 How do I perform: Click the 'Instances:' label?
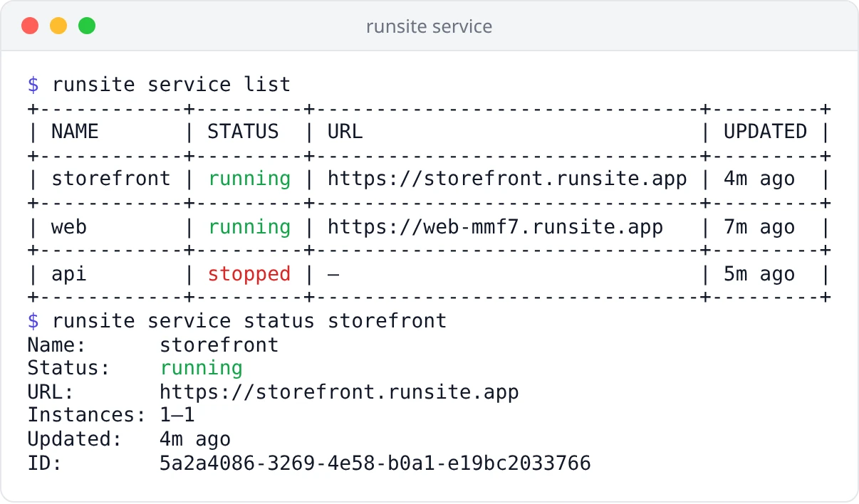87,415
